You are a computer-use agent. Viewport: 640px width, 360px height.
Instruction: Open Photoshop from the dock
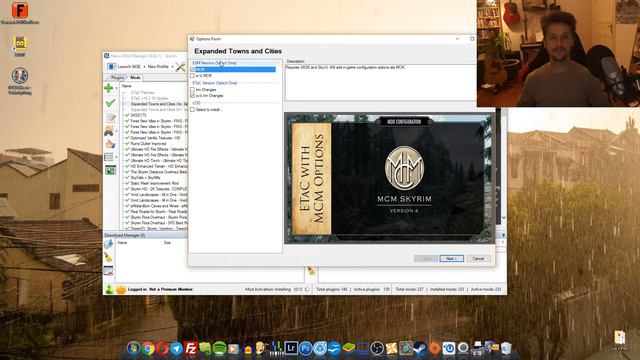tap(305, 348)
